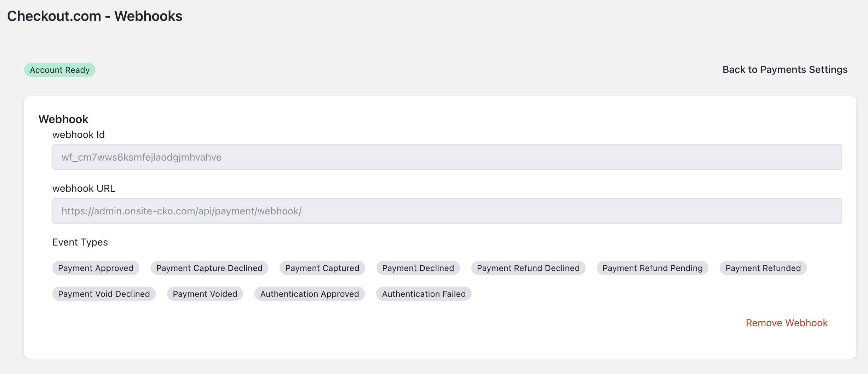Click the webhook URL field label
Image resolution: width=868 pixels, height=374 pixels.
point(84,188)
